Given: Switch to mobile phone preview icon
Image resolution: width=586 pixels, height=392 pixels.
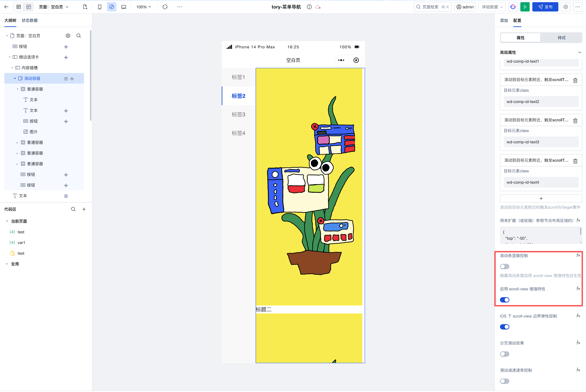Looking at the screenshot, I should tap(99, 7).
